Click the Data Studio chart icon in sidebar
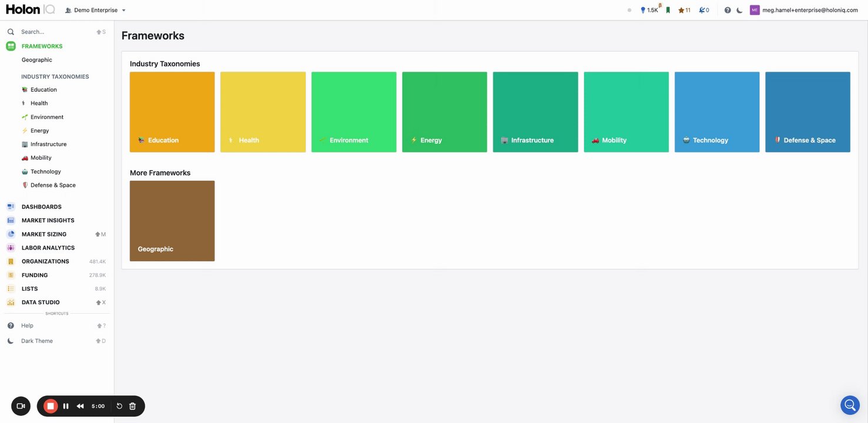This screenshot has width=868, height=423. coord(11,303)
